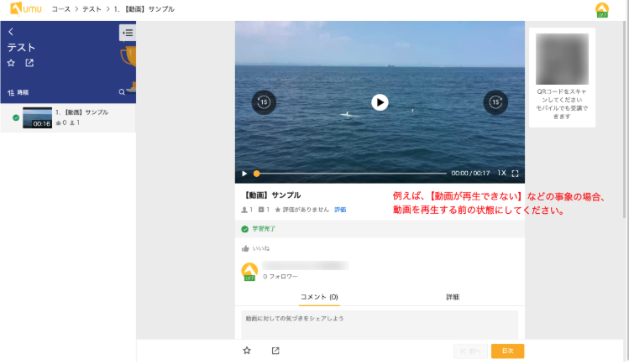
Task: Play the video with the center play button
Action: [380, 102]
